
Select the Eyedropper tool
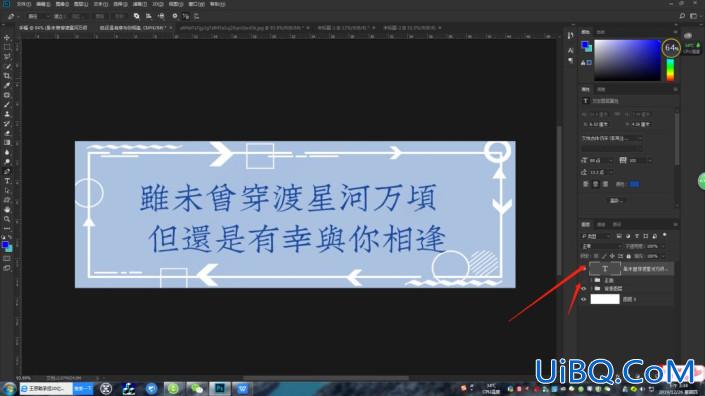(x=7, y=85)
